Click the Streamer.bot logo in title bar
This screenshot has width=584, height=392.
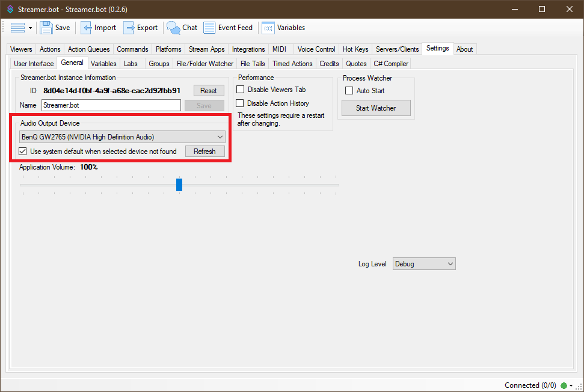[10, 9]
